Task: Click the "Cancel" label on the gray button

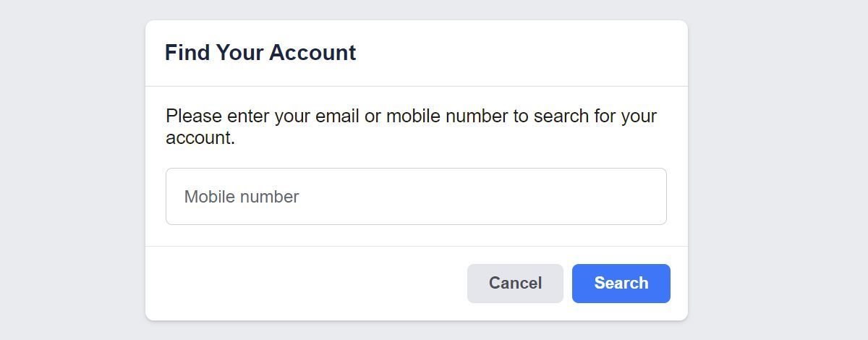Action: pos(515,284)
